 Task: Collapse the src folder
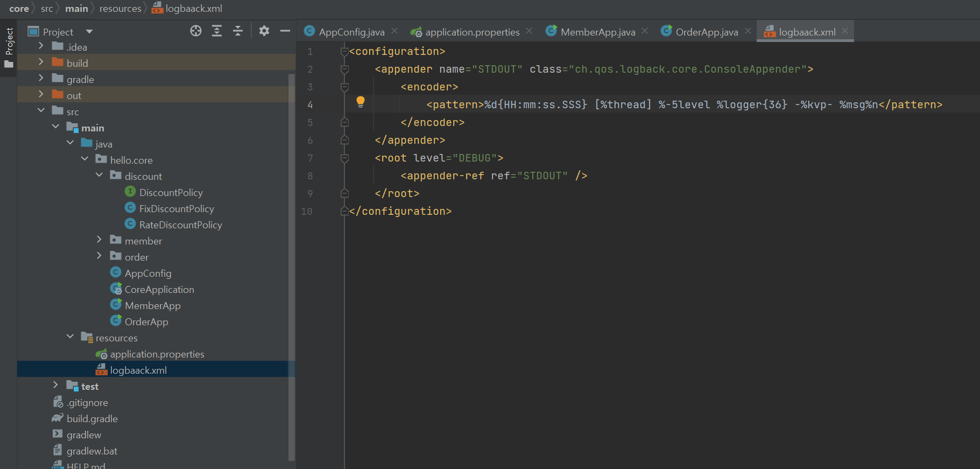[x=41, y=110]
